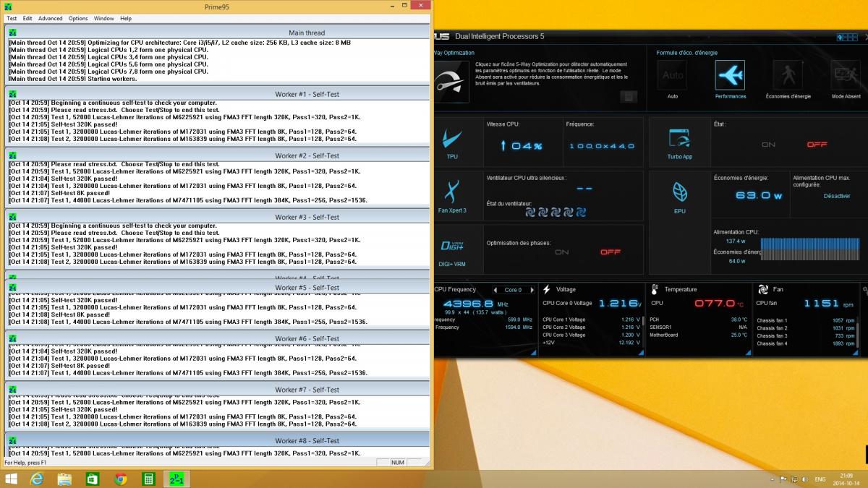The width and height of the screenshot is (868, 488).
Task: Click the Worker #2 window icon
Action: pos(12,155)
